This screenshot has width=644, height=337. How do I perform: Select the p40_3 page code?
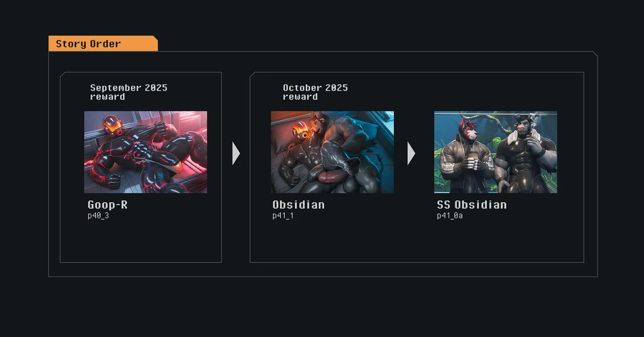tap(98, 216)
